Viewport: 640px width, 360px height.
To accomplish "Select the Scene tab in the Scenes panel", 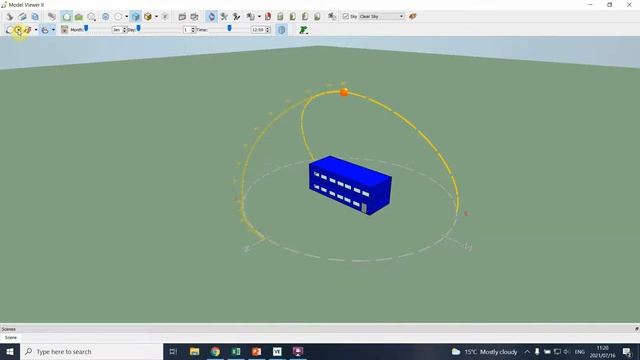I will [11, 338].
